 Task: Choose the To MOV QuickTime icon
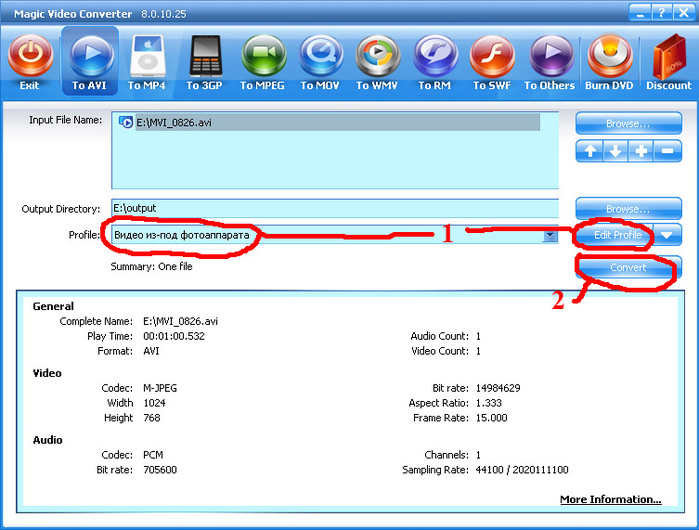click(321, 56)
